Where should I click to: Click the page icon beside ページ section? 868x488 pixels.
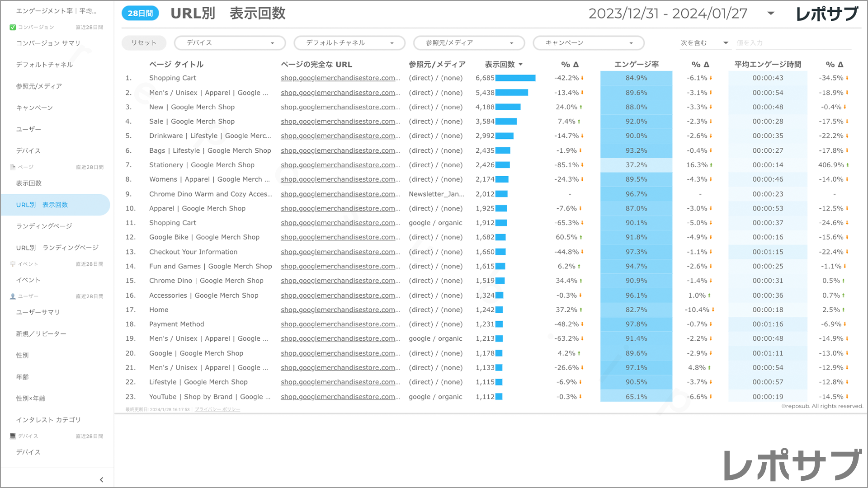[13, 167]
